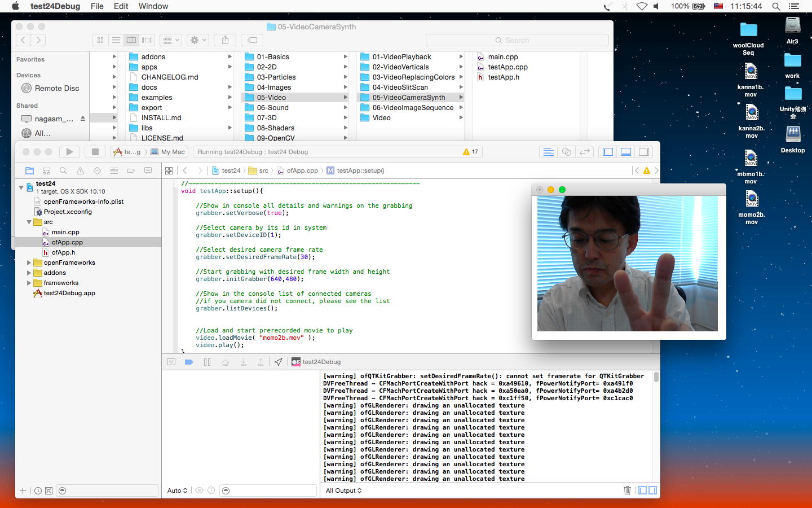Screen dimensions: 812x508
Task: Open Finder's arrange-by dropdown
Action: coord(170,40)
